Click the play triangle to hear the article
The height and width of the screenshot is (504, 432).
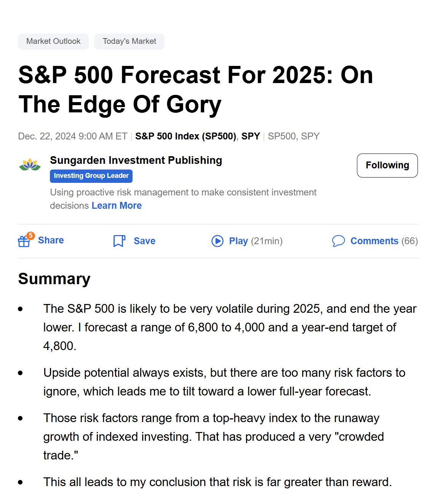217,241
